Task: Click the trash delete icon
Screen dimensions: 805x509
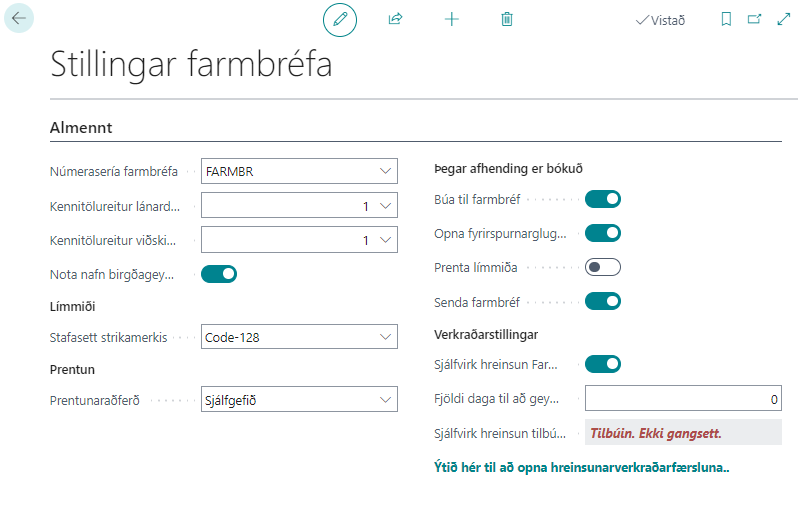Action: click(x=507, y=19)
